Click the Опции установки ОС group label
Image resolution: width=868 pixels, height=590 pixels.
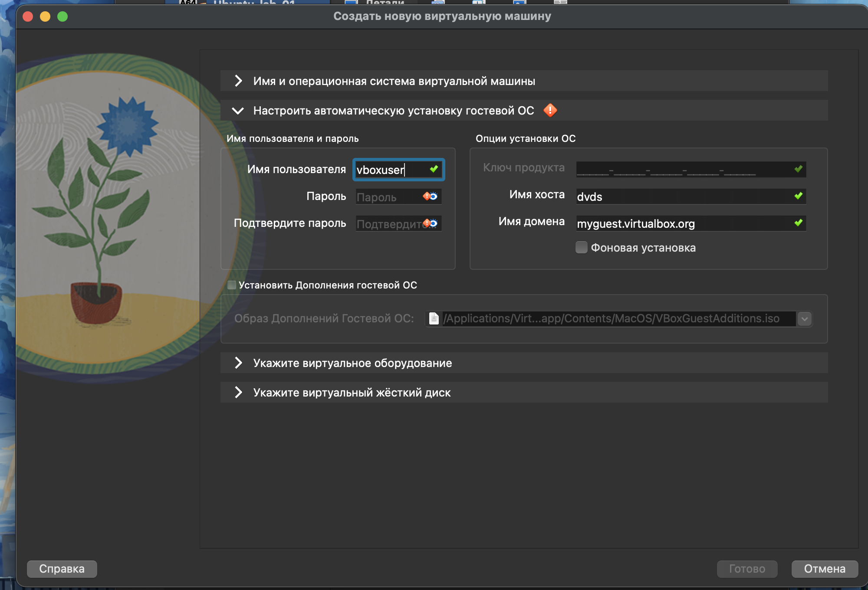tap(526, 138)
